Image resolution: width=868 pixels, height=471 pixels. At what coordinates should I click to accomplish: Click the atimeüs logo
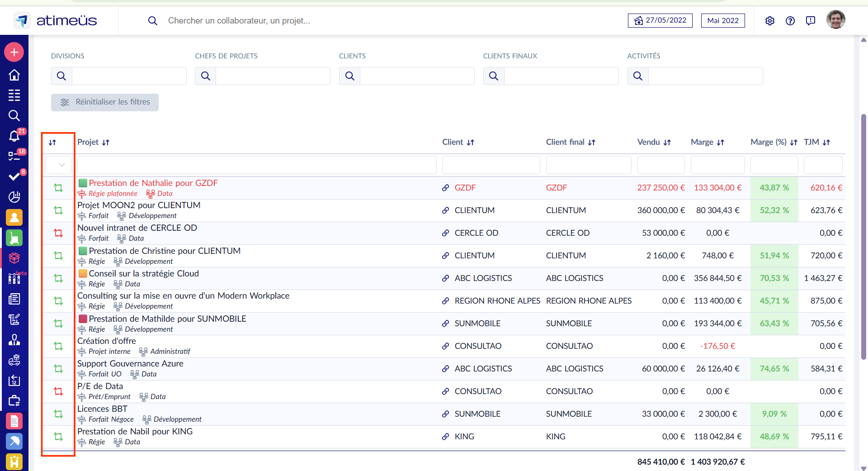point(55,20)
